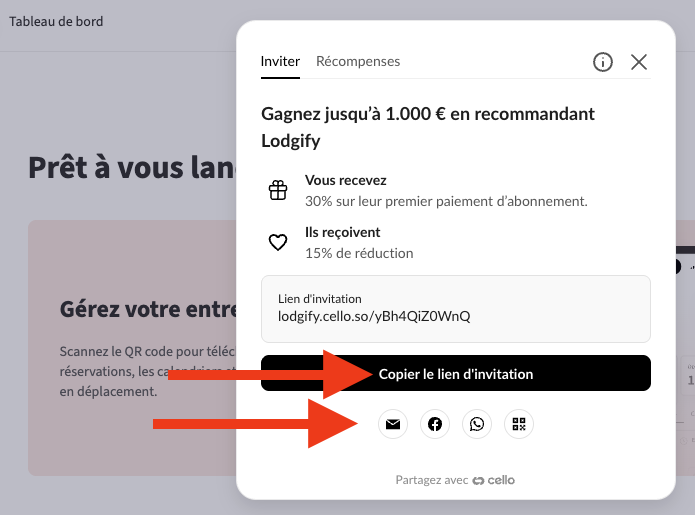Share invitation via WhatsApp
695x515 pixels.
click(477, 424)
